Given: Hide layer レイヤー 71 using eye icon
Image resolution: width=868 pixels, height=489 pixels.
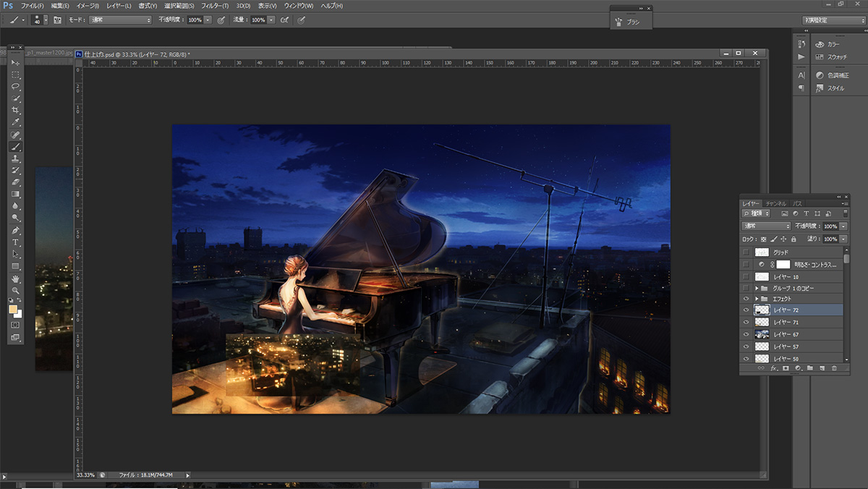Looking at the screenshot, I should [746, 322].
